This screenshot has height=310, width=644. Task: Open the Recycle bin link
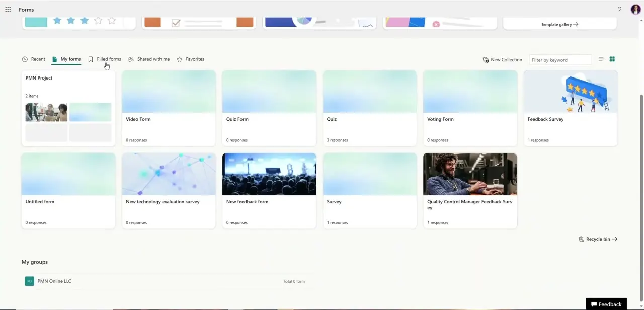coord(598,239)
